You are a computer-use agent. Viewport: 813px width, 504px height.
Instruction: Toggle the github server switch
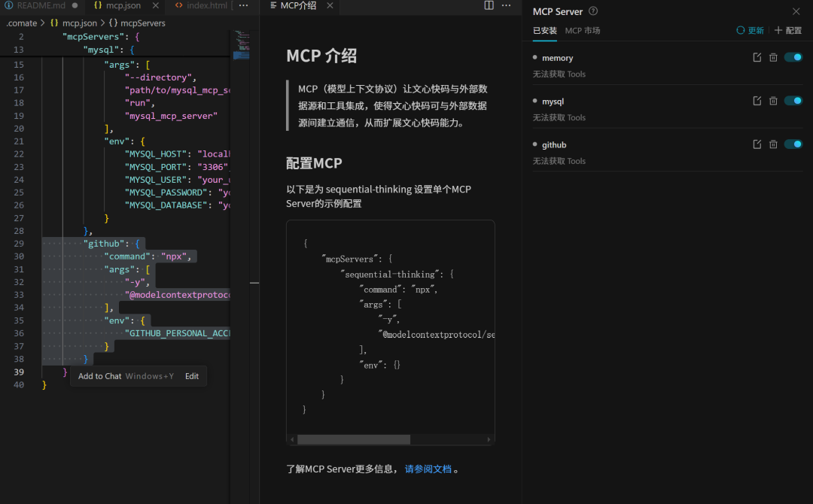pyautogui.click(x=793, y=144)
